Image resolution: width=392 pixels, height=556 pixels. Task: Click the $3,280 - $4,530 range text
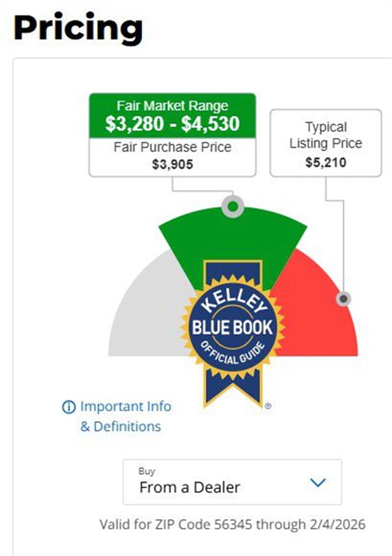172,123
